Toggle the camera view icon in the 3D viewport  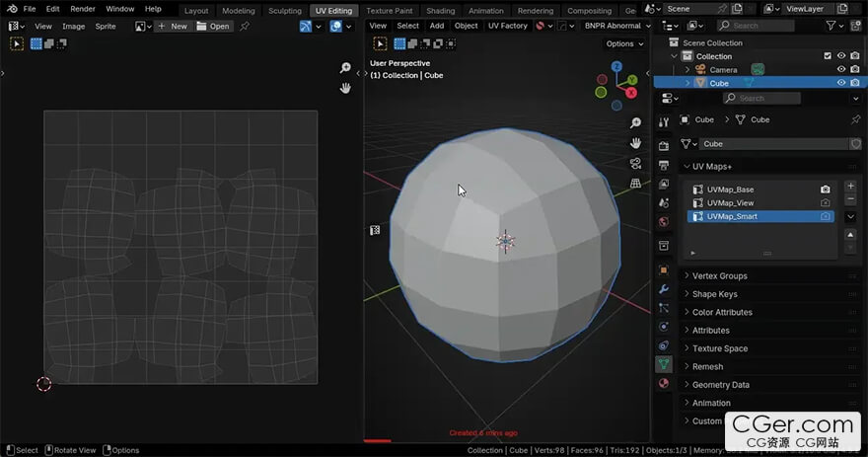pyautogui.click(x=636, y=164)
